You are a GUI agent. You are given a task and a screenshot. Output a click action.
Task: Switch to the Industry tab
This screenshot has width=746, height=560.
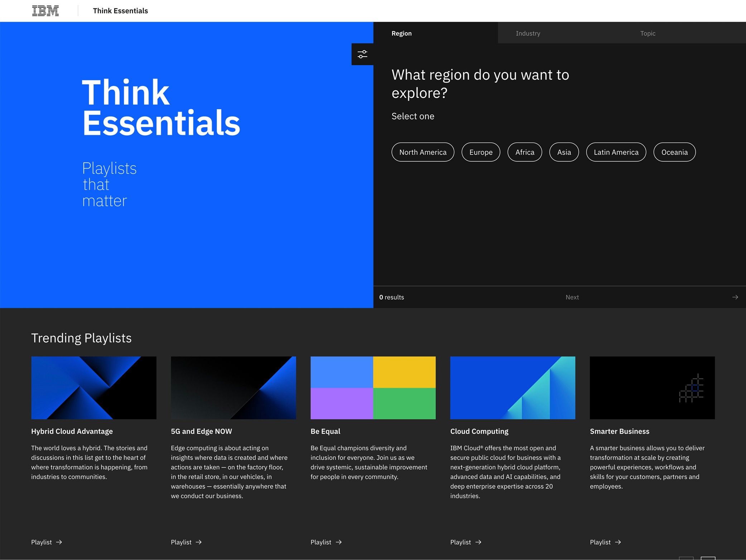(560, 33)
